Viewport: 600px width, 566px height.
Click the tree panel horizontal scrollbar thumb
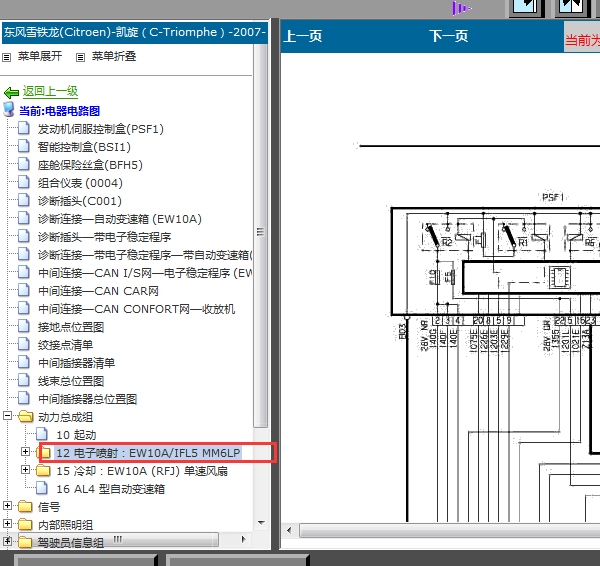point(117,540)
